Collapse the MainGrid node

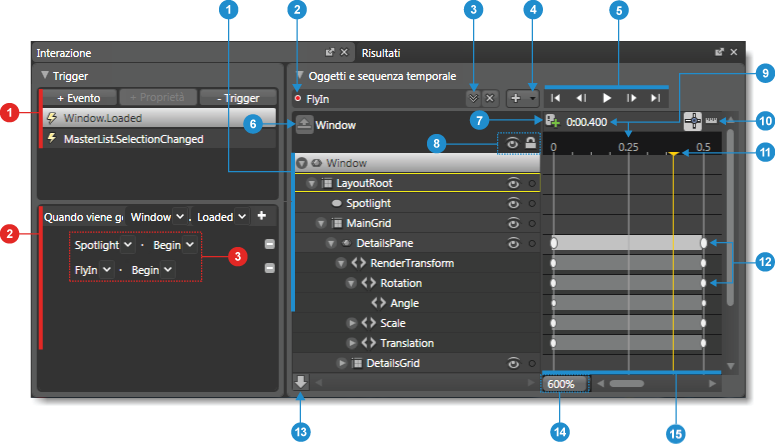point(321,223)
